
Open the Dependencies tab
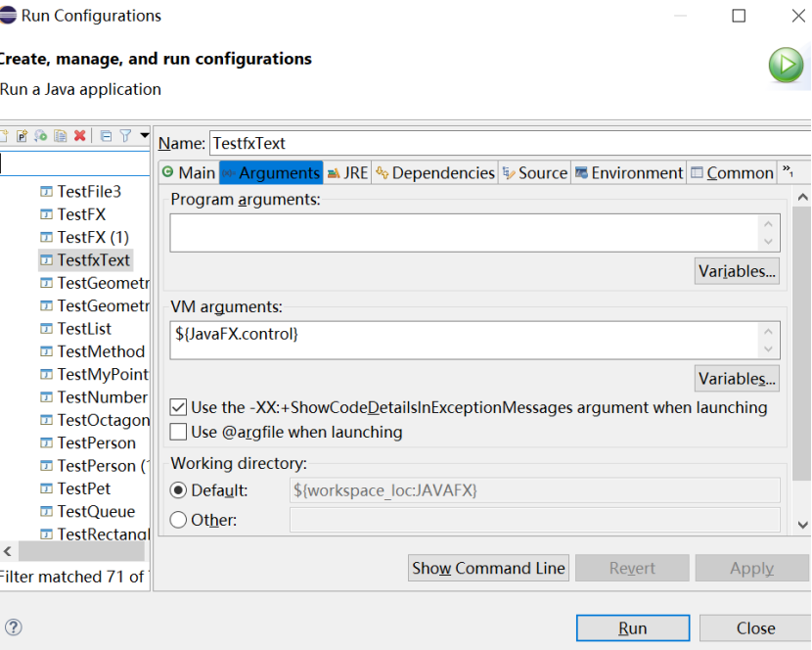point(437,171)
